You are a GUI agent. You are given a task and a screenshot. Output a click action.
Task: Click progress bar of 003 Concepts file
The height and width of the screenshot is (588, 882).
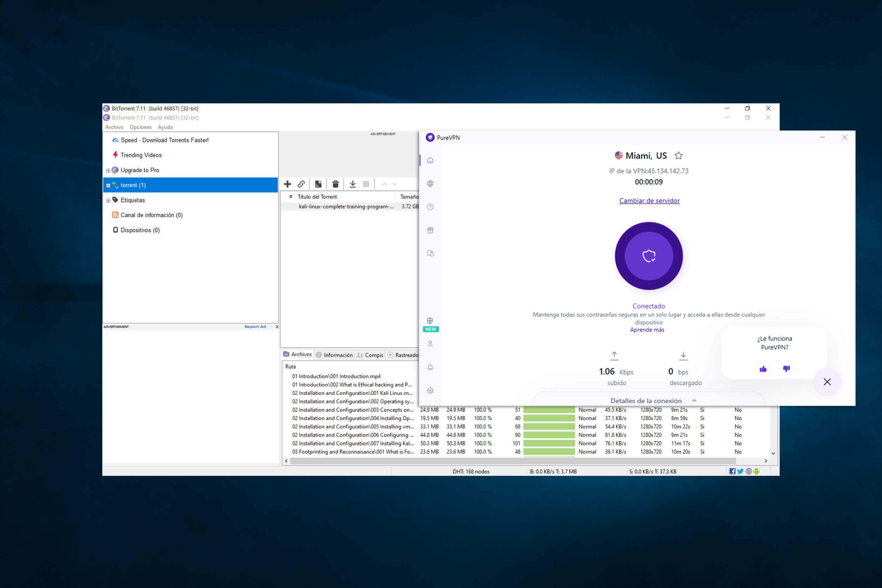click(x=549, y=410)
